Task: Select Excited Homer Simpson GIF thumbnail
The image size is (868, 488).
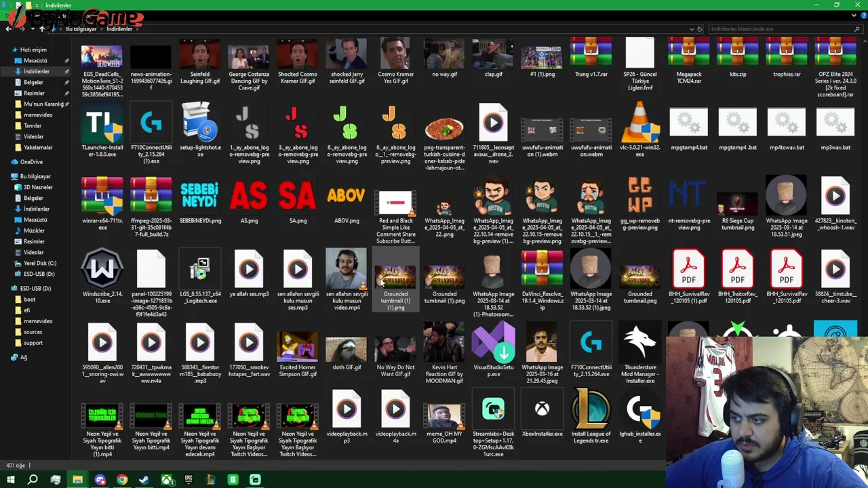Action: point(297,346)
